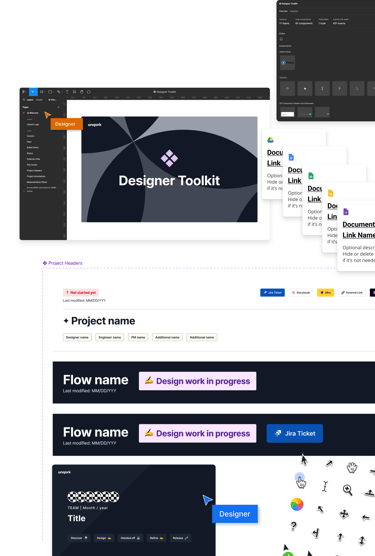Viewport: 375px width, 556px height.
Task: Click the Bullet Points component thumbnail in library panel
Action: (287, 62)
